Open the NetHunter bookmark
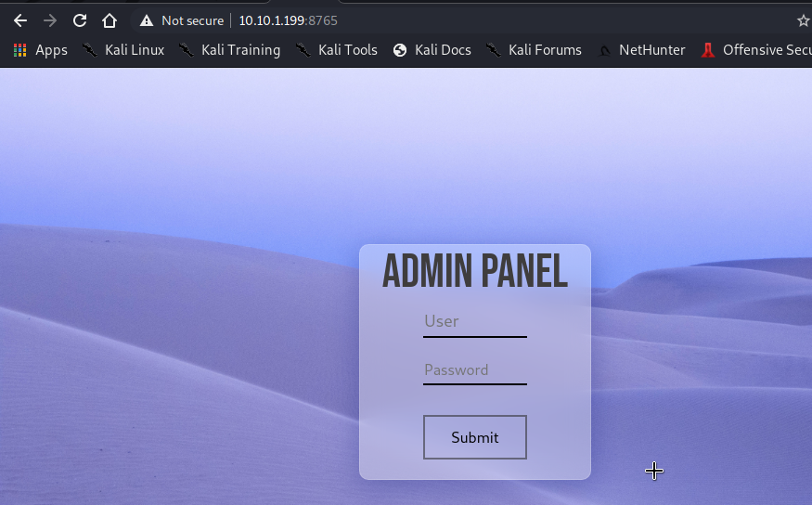 pyautogui.click(x=652, y=50)
